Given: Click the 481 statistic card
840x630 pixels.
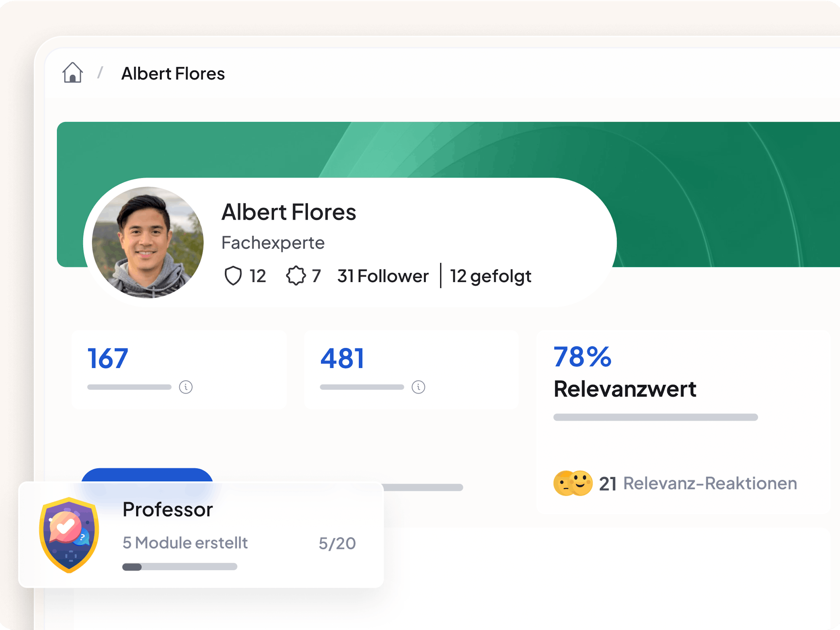Looking at the screenshot, I should (x=411, y=369).
